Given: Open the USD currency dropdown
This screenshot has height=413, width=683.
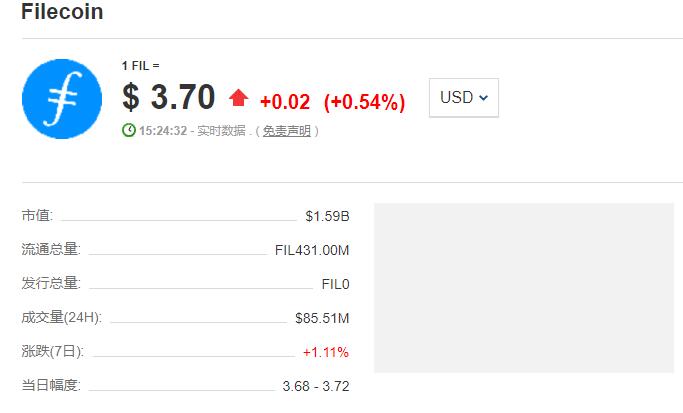Looking at the screenshot, I should [x=463, y=98].
